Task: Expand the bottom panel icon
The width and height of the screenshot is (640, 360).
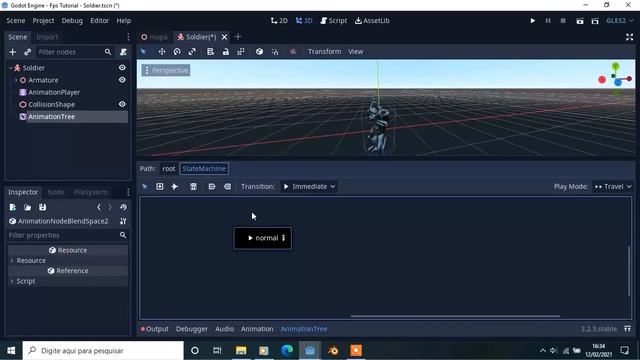Action: tap(627, 329)
